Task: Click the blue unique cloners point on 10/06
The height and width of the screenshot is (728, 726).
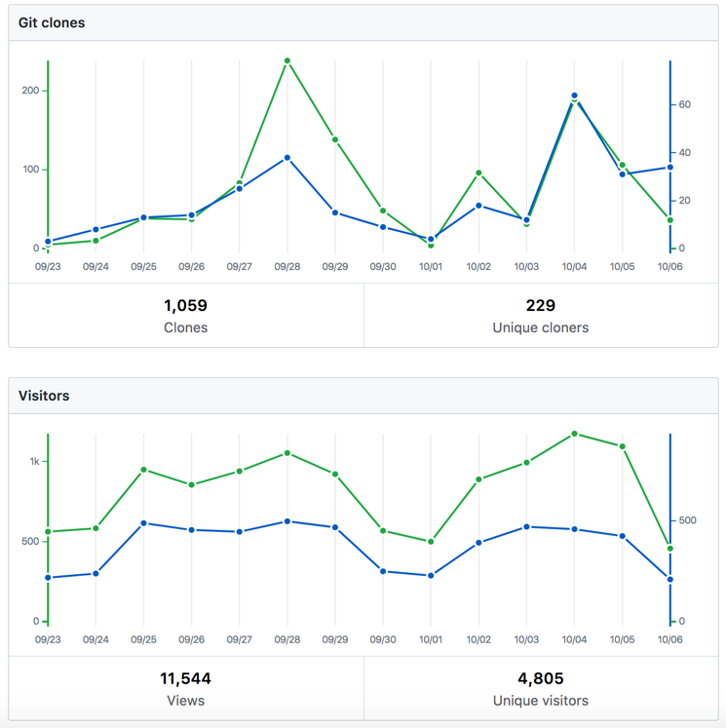Action: pos(669,168)
